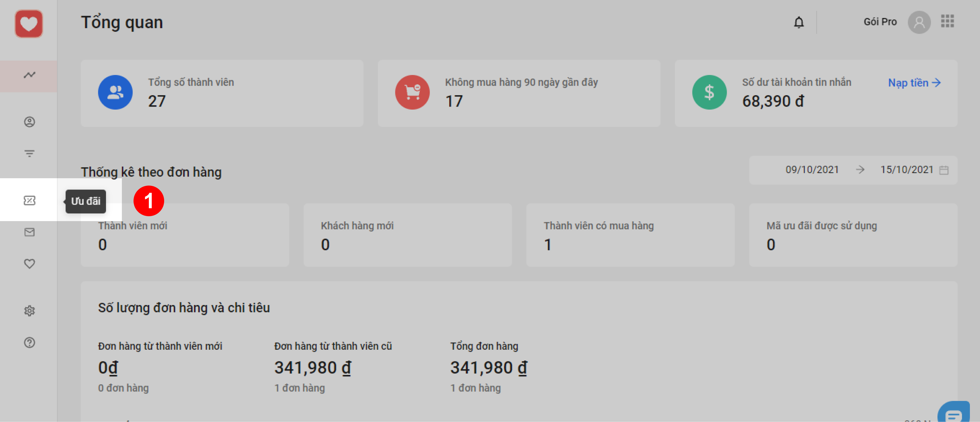Open the heart loyalty icon in sidebar
The height and width of the screenshot is (422, 980).
tap(29, 264)
